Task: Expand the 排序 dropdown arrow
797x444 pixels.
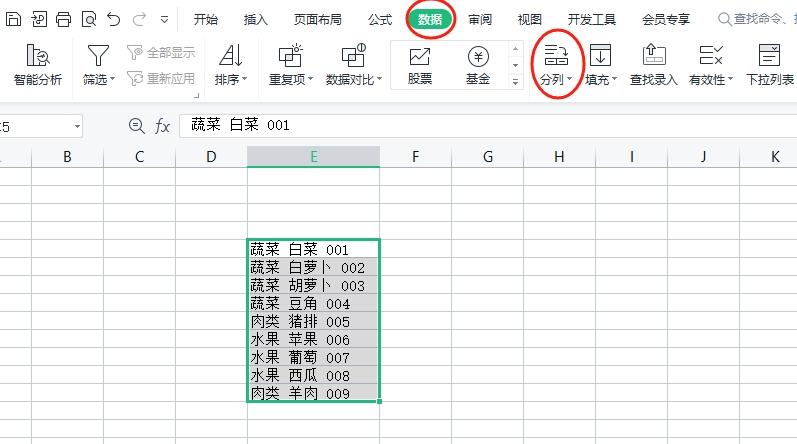Action: pyautogui.click(x=244, y=79)
